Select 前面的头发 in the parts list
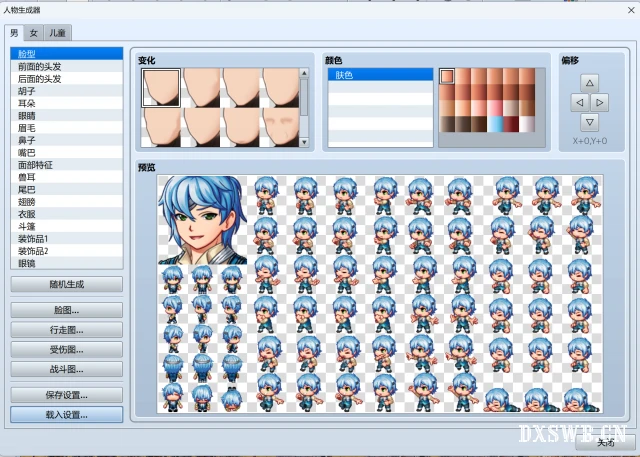640x457 pixels. (40, 65)
